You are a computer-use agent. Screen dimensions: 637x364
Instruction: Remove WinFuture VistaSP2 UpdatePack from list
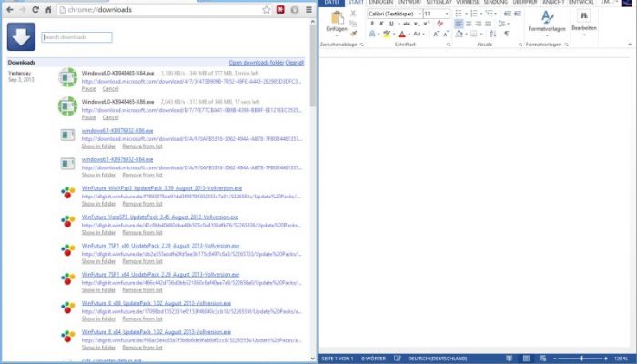click(142, 232)
